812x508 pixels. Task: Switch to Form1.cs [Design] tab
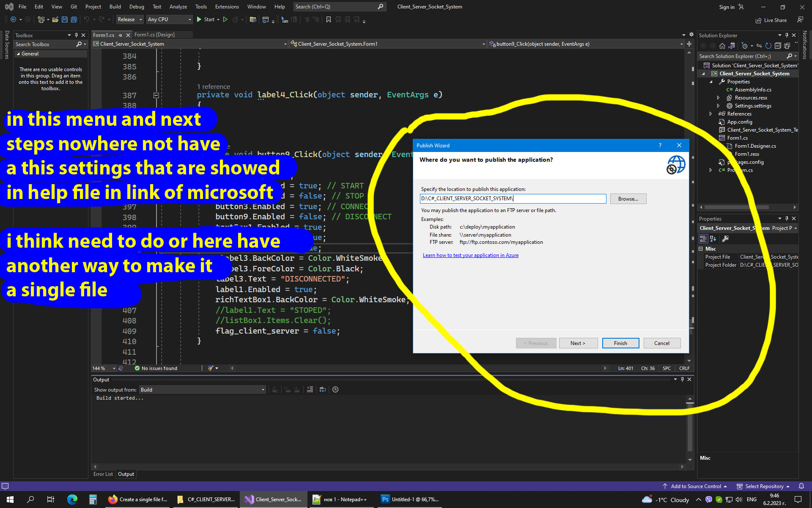click(154, 35)
